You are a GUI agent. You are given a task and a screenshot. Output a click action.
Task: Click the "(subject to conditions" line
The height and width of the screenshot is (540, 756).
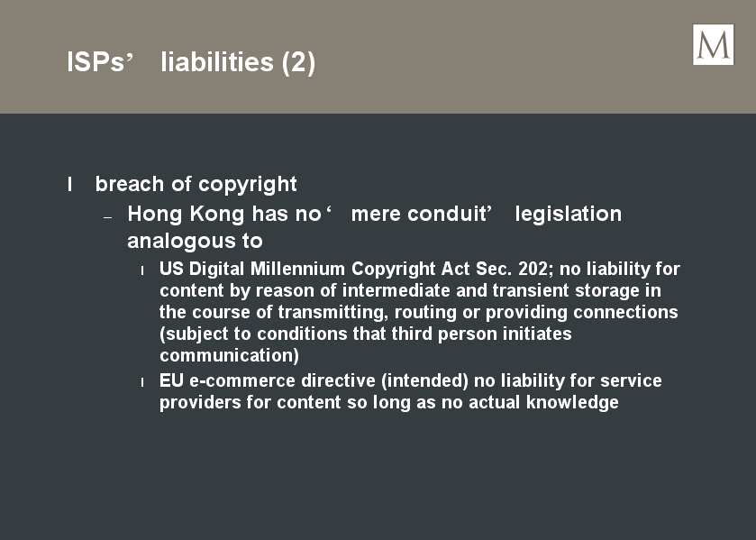[366, 334]
